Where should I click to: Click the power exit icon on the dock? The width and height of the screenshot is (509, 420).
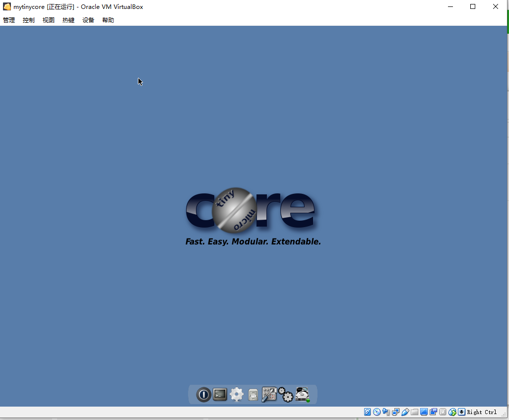204,395
